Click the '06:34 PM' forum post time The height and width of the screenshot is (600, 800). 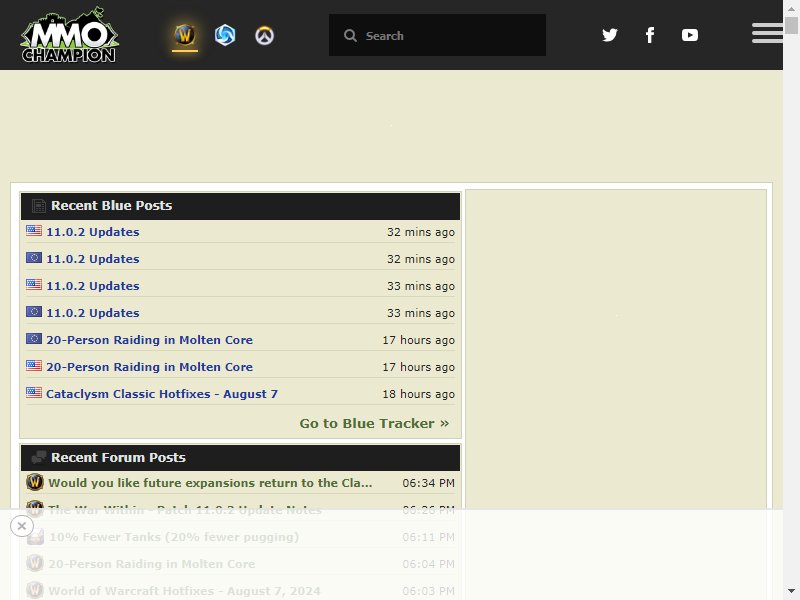pyautogui.click(x=429, y=483)
